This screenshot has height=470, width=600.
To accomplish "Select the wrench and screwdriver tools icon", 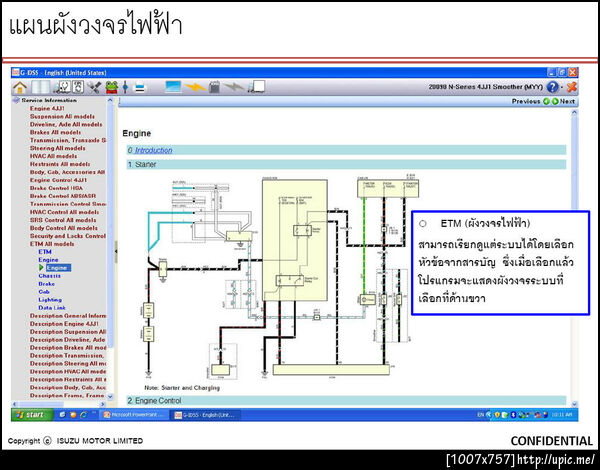I will [94, 87].
